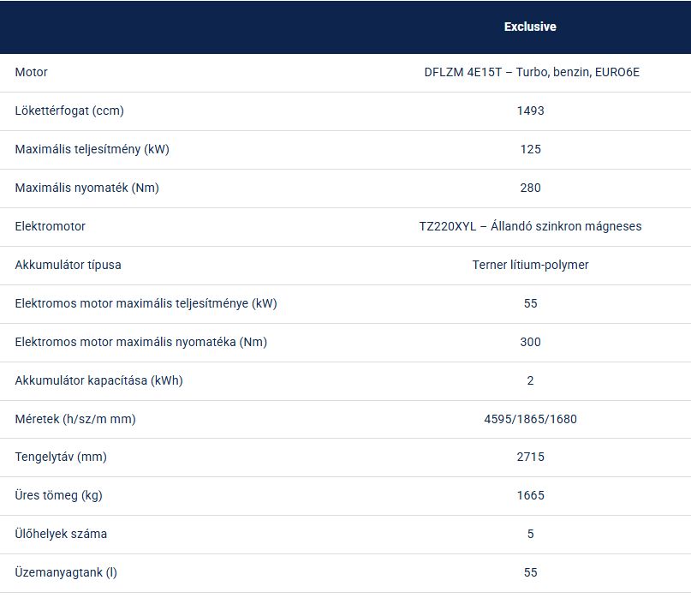Screen dimensions: 691x616
Task: Click the wheelbase value "2715"
Action: click(x=530, y=457)
